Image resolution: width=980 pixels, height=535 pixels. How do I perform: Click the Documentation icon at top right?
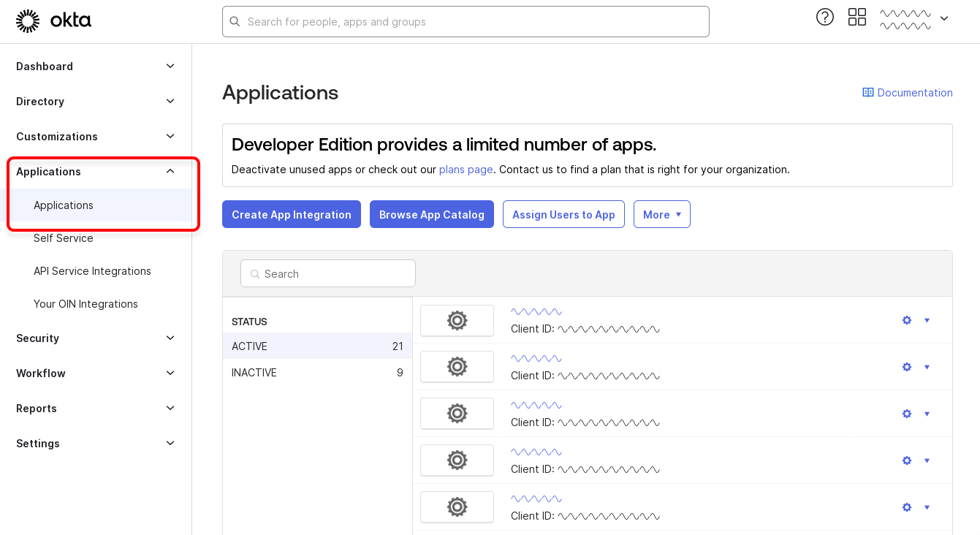pyautogui.click(x=868, y=92)
